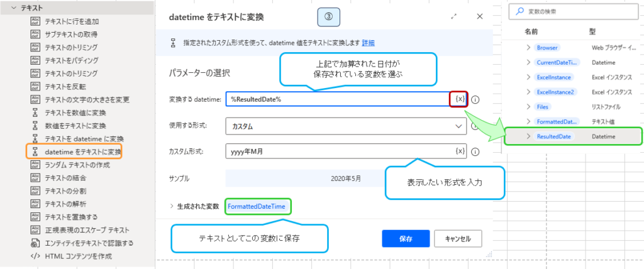Click the icon beside テキストをパディング
This screenshot has width=644, height=269.
tap(36, 60)
